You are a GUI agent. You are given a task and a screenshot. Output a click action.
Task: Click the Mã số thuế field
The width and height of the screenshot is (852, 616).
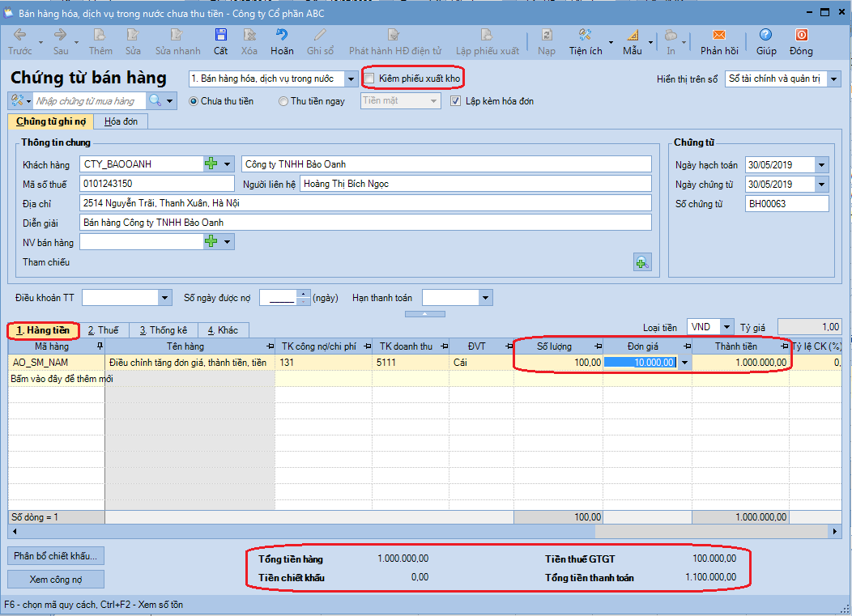156,184
